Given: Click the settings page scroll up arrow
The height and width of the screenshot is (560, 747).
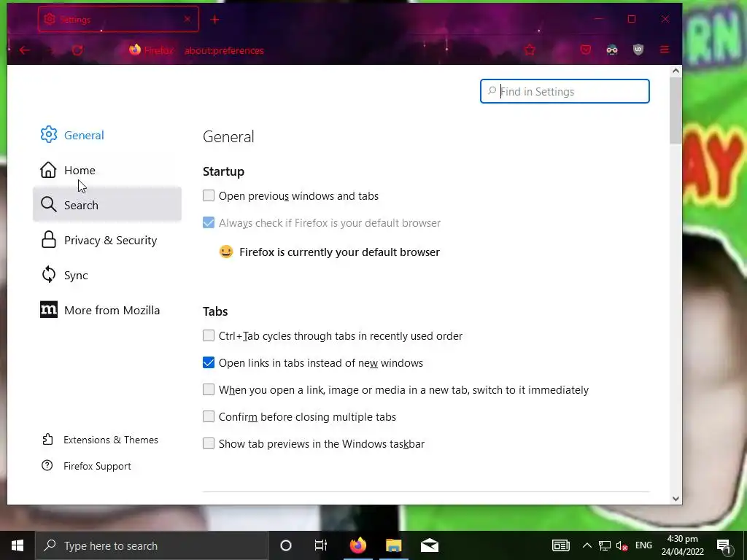Looking at the screenshot, I should pyautogui.click(x=676, y=71).
